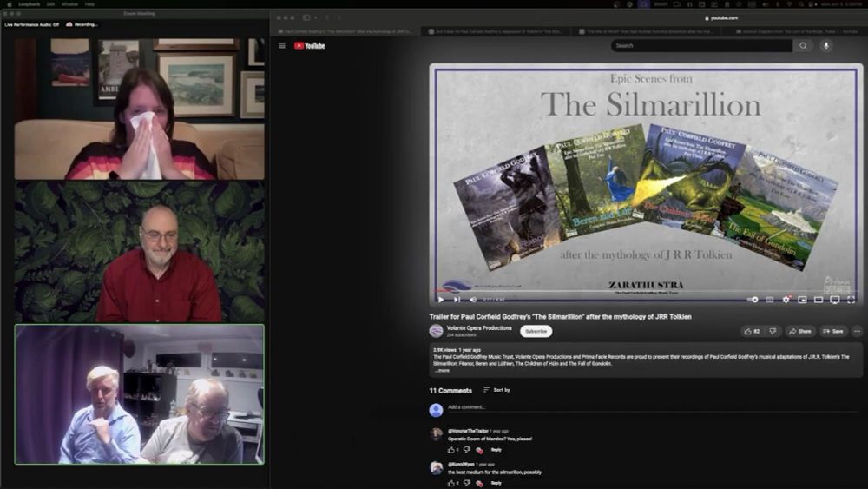Open the Loopback menu in menu bar
The image size is (868, 489).
click(x=30, y=3)
